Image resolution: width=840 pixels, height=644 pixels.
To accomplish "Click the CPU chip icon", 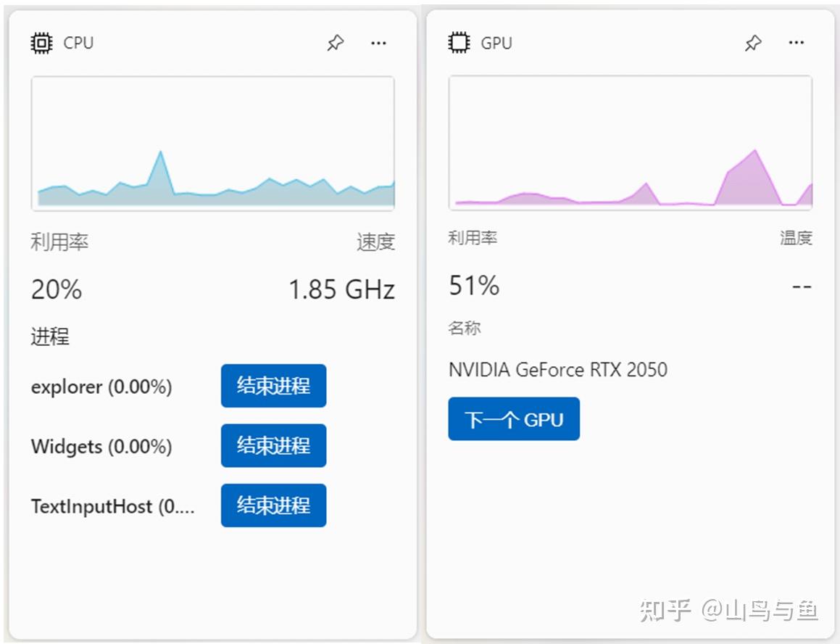I will (41, 43).
